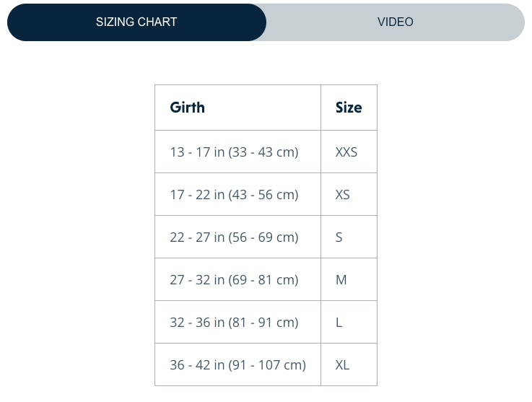Select the 22 - 27 in girth cell
Viewport: 532px width, 402px height.
click(x=237, y=237)
